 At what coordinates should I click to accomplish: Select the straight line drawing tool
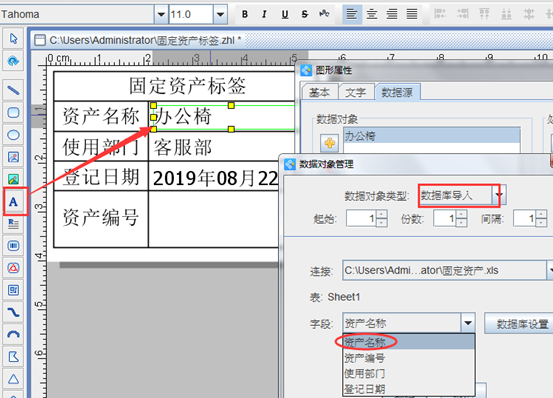(13, 90)
